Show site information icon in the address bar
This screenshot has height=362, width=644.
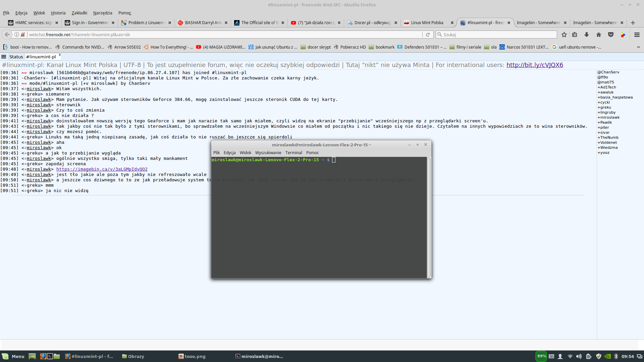(x=16, y=35)
